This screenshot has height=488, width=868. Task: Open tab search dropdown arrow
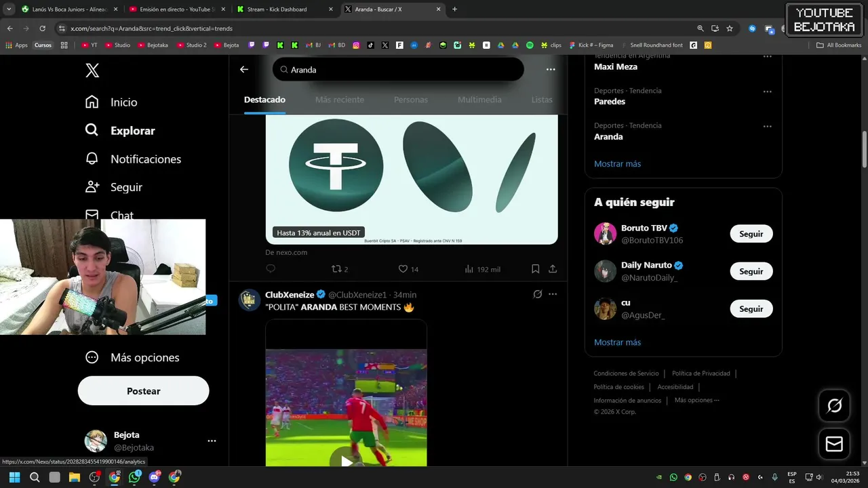9,9
